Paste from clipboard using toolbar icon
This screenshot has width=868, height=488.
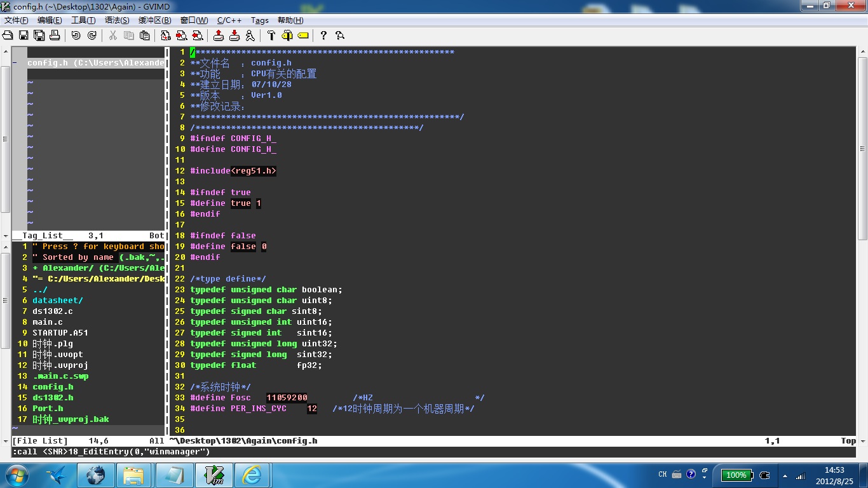pyautogui.click(x=144, y=36)
